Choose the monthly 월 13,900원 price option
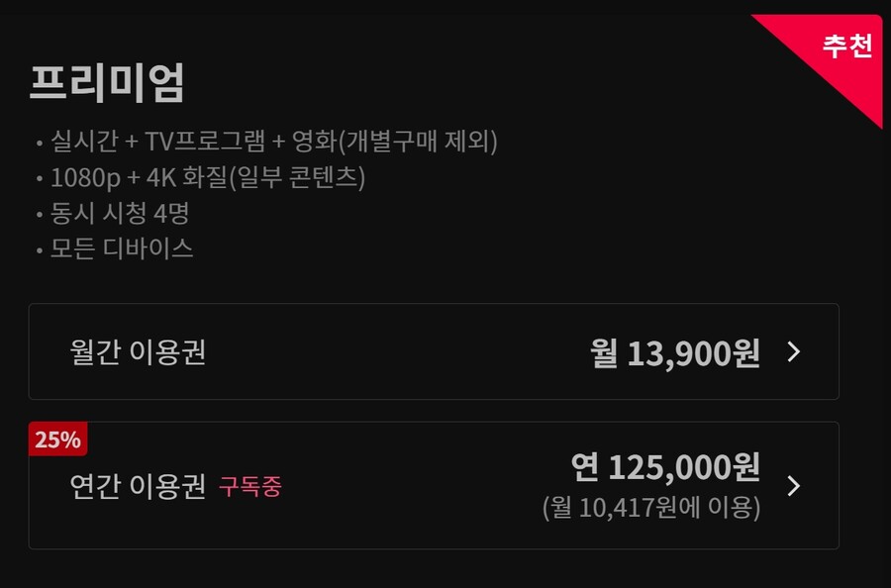The width and height of the screenshot is (891, 588). coord(673,352)
